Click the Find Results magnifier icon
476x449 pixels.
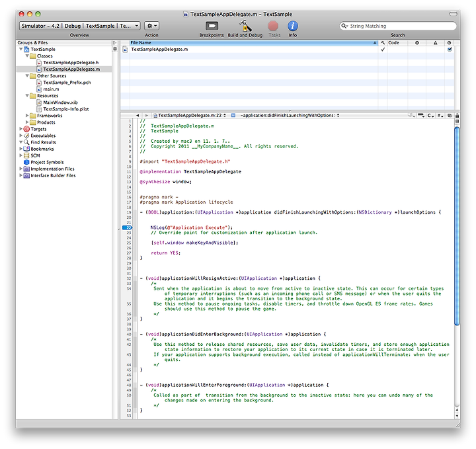point(26,142)
